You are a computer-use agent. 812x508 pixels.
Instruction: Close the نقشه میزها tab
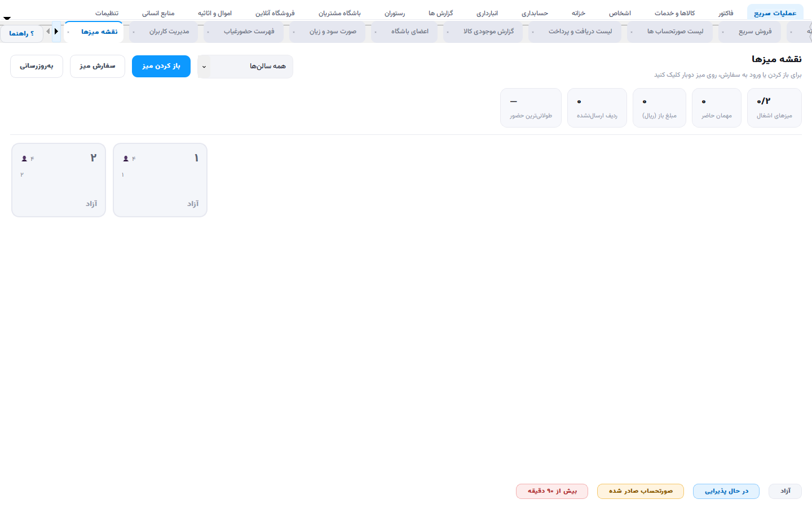(68, 32)
